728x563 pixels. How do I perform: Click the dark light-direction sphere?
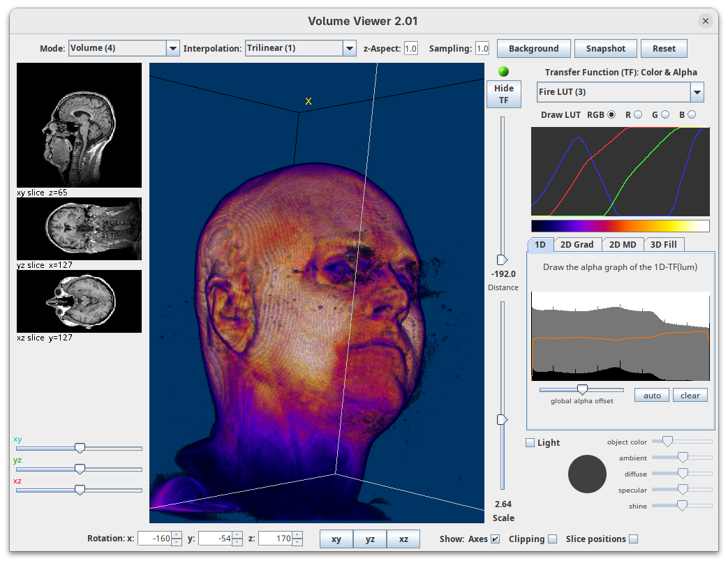click(x=588, y=474)
